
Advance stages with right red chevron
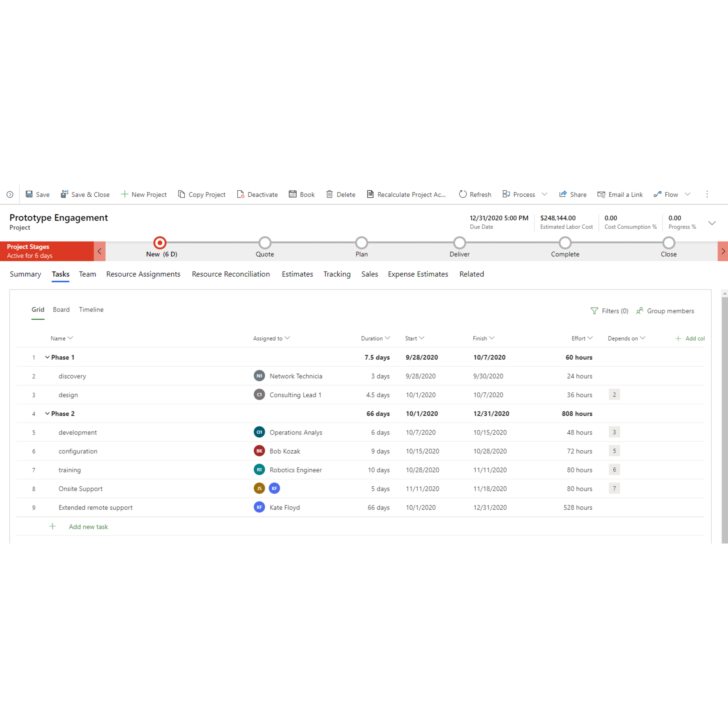723,251
